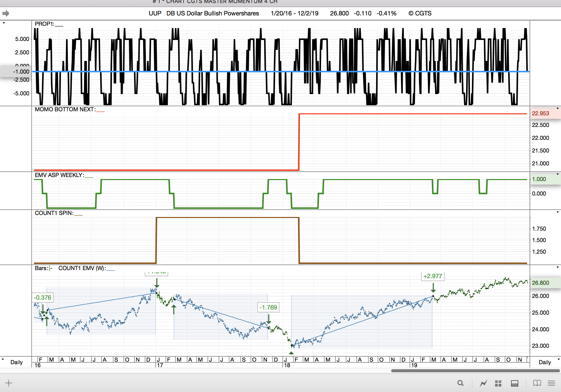The height and width of the screenshot is (392, 561).
Task: Click the UUP ticker symbol in header
Action: pyautogui.click(x=155, y=13)
